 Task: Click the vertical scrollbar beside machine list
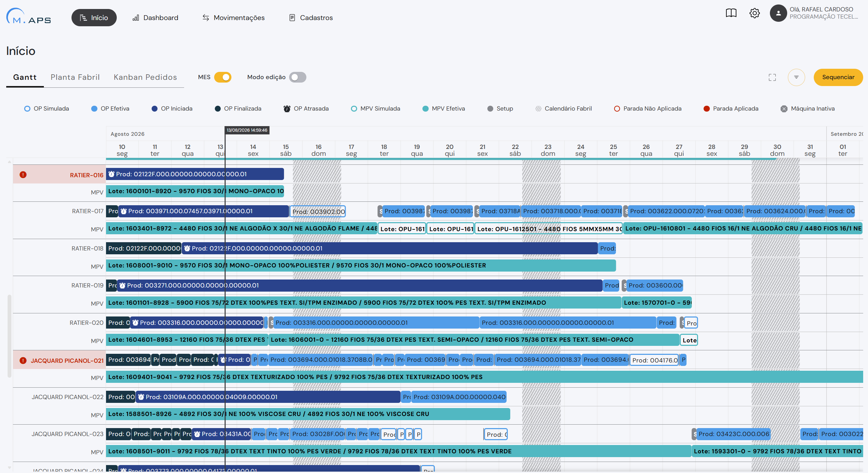coord(9,336)
